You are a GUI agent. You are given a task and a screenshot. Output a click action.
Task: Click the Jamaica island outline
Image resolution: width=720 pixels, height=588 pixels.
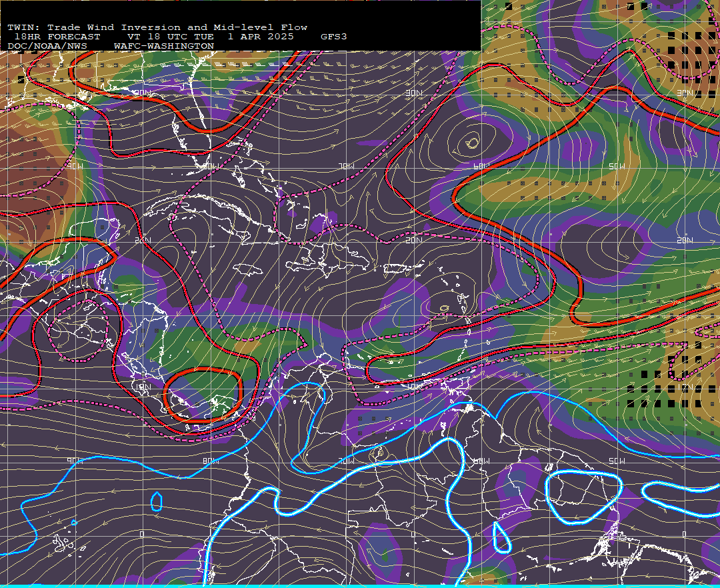click(247, 269)
